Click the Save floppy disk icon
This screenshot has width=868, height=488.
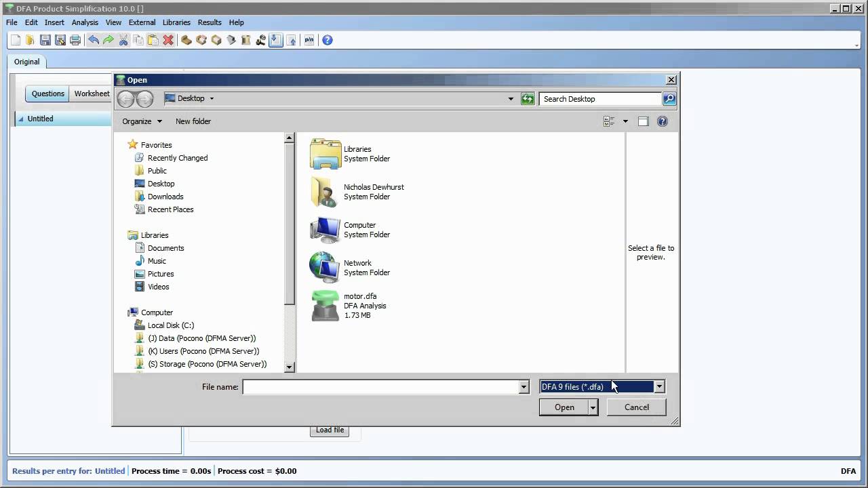coord(45,40)
